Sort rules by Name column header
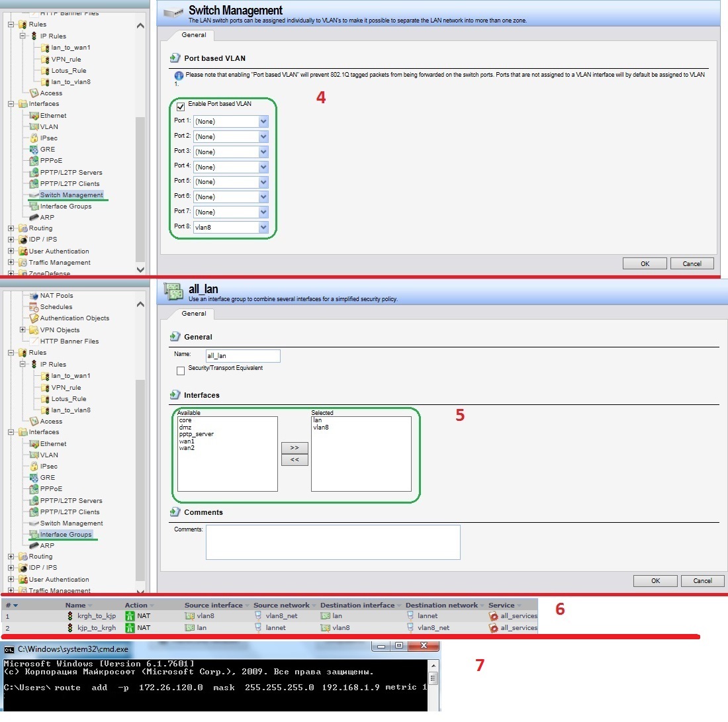728x722 pixels. 75,605
